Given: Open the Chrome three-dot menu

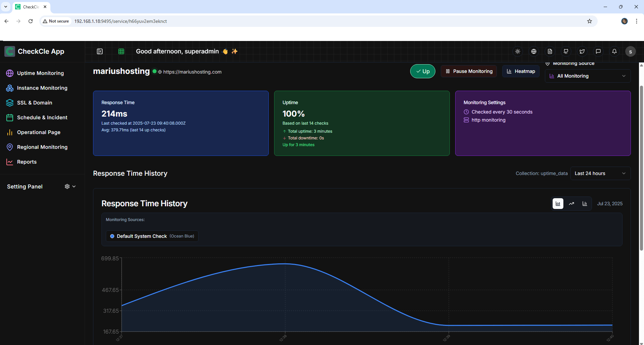Looking at the screenshot, I should [637, 21].
